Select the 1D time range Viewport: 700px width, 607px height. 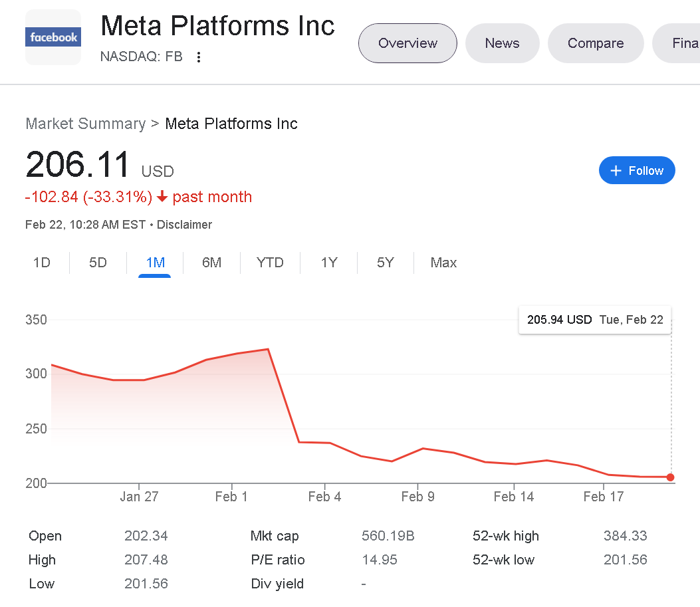click(41, 263)
